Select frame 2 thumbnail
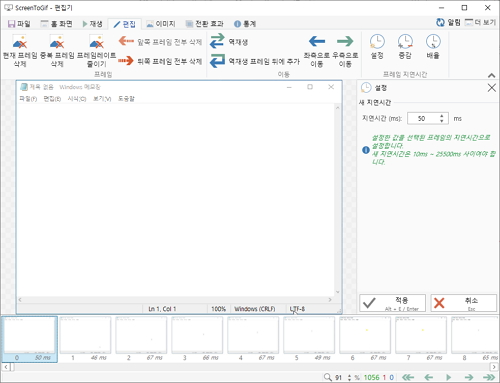Viewport: 500px width, 383px height. click(x=141, y=339)
